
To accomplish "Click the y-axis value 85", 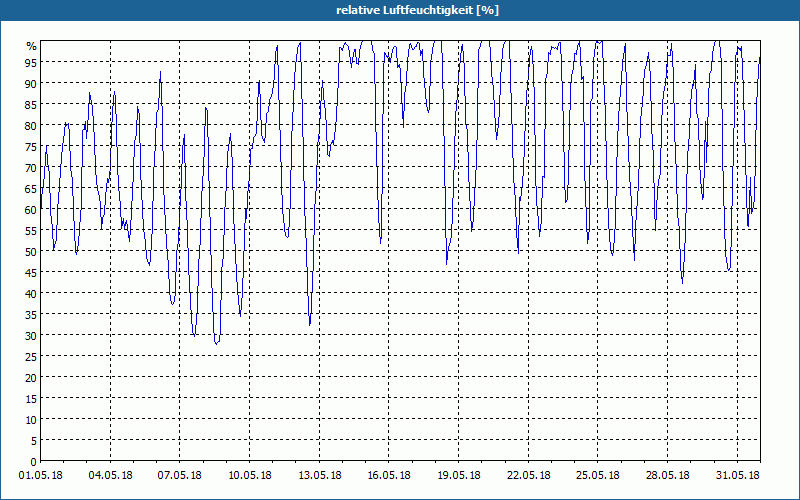I will click(x=31, y=104).
